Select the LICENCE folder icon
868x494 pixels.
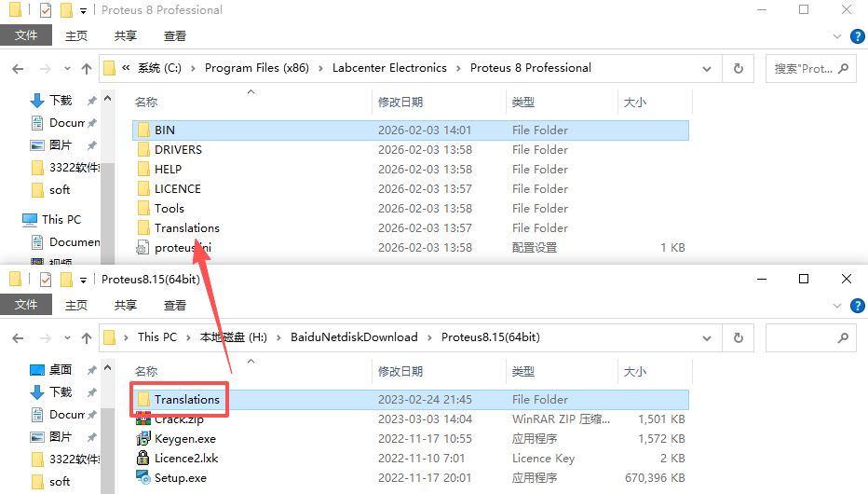(x=143, y=189)
